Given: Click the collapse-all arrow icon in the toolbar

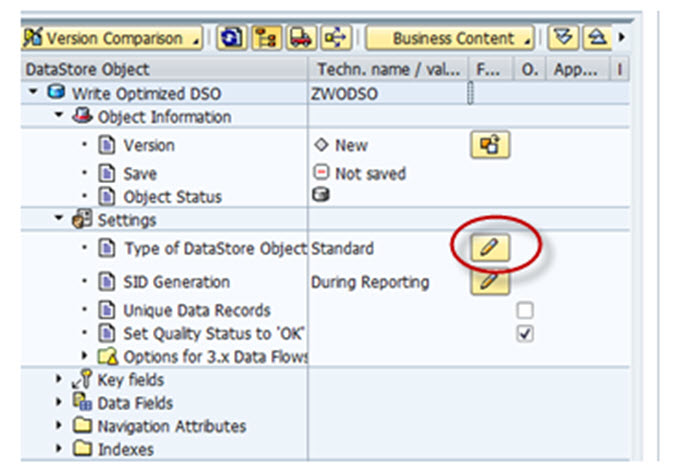Looking at the screenshot, I should point(598,39).
